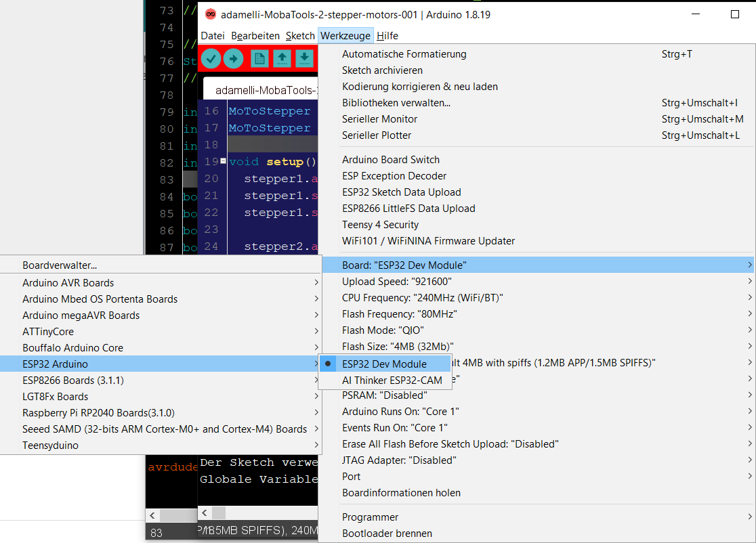The image size is (756, 543).
Task: Open Bibliotheken verwalten
Action: pyautogui.click(x=537, y=103)
